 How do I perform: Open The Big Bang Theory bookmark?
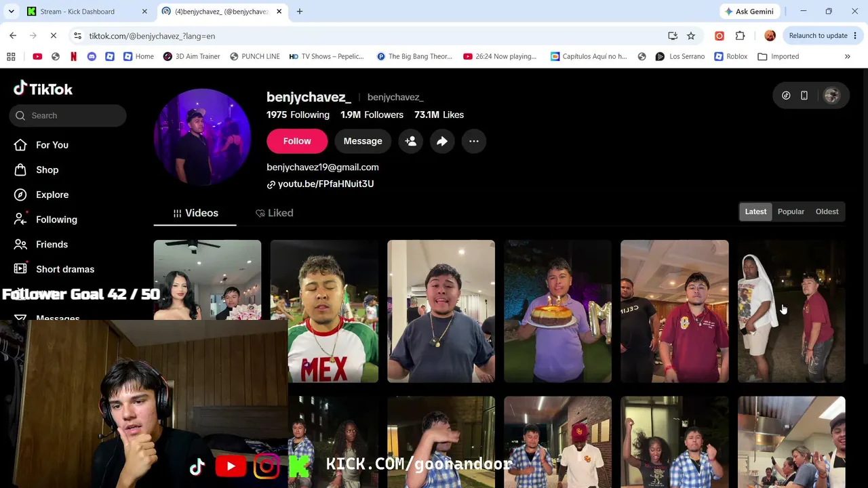click(414, 57)
